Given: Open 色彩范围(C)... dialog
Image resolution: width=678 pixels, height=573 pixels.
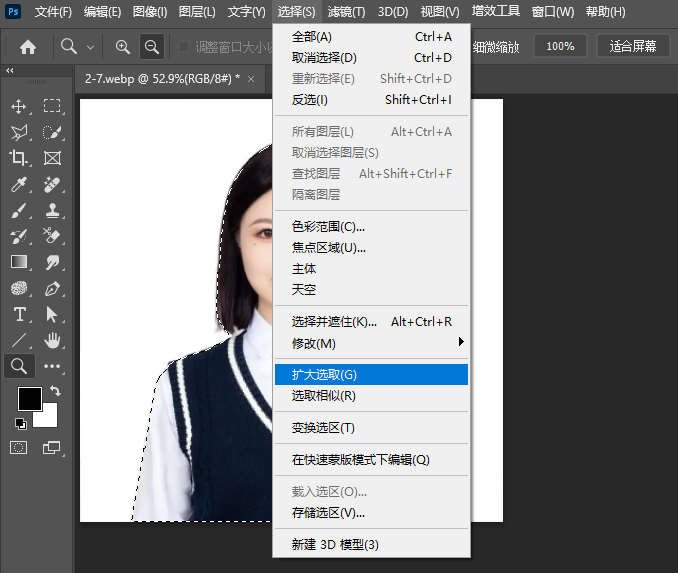Looking at the screenshot, I should click(371, 227).
